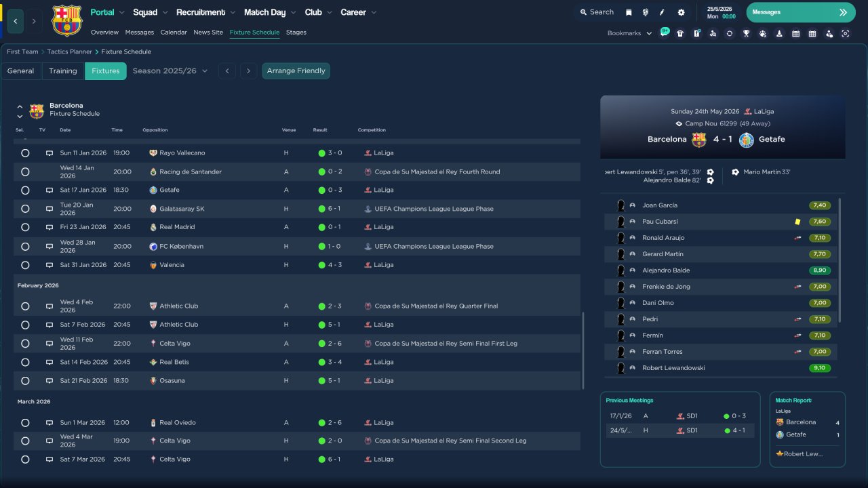The width and height of the screenshot is (868, 488).
Task: Click the pencil edit icon
Action: pyautogui.click(x=663, y=12)
